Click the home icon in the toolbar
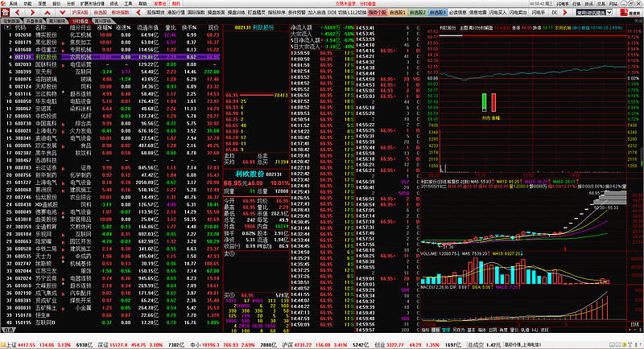The image size is (644, 349). [6, 12]
